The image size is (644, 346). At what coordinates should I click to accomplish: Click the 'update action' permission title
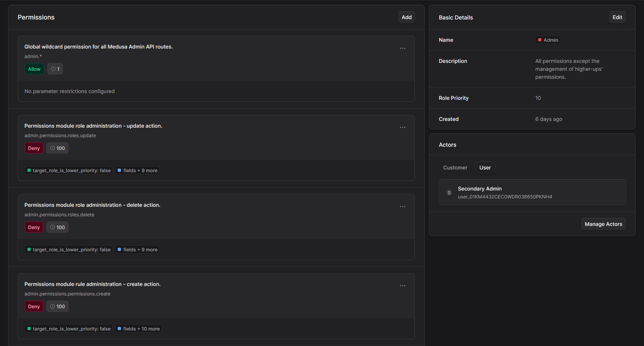point(93,126)
